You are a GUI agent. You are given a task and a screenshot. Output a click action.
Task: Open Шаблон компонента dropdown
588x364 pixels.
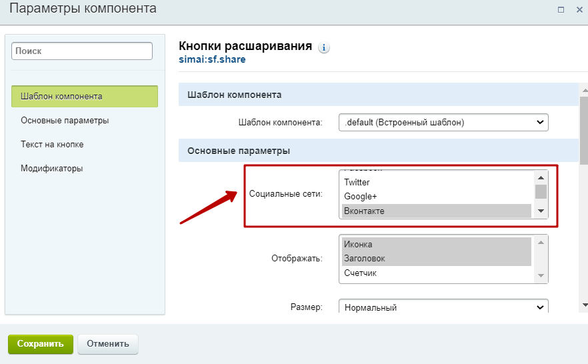(443, 122)
